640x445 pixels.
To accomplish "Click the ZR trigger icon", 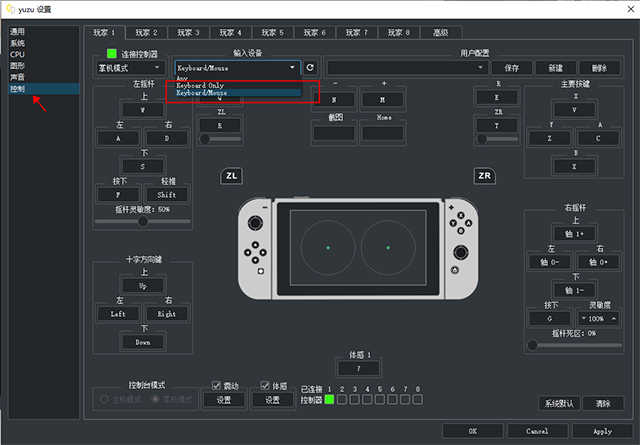I will pyautogui.click(x=484, y=176).
